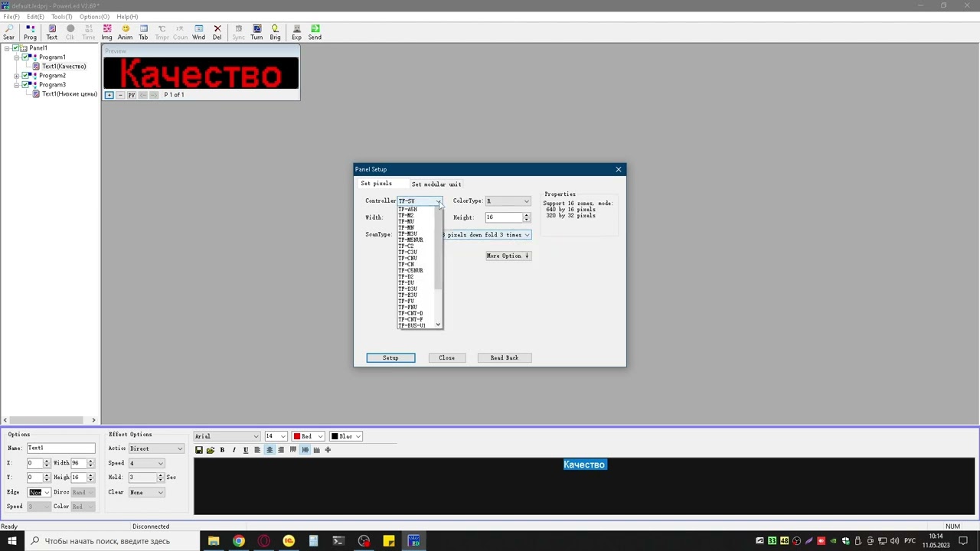Click the More Option button

508,256
